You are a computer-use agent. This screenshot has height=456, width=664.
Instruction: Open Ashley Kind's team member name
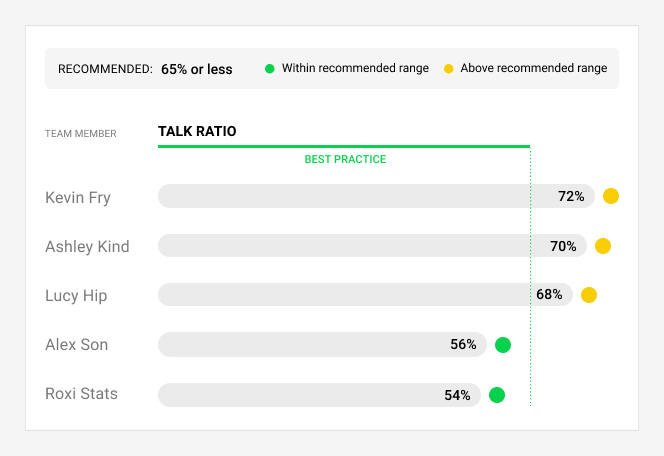pos(87,246)
